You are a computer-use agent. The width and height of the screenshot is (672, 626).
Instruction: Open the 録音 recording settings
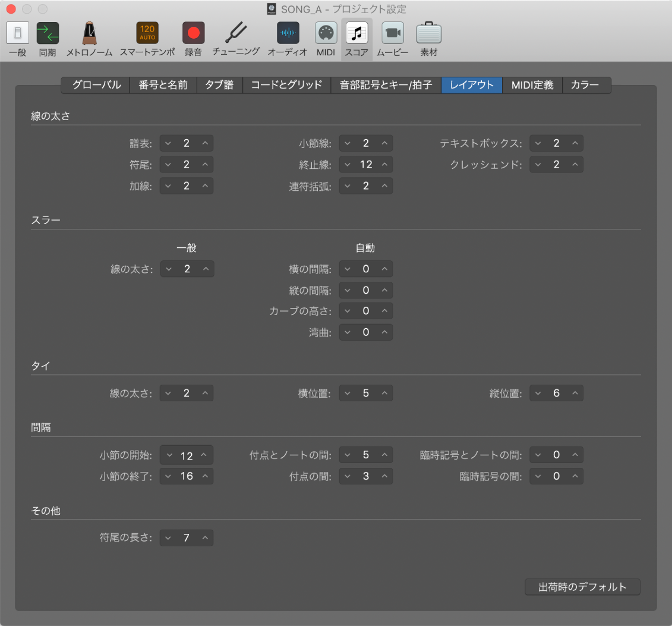(x=193, y=39)
